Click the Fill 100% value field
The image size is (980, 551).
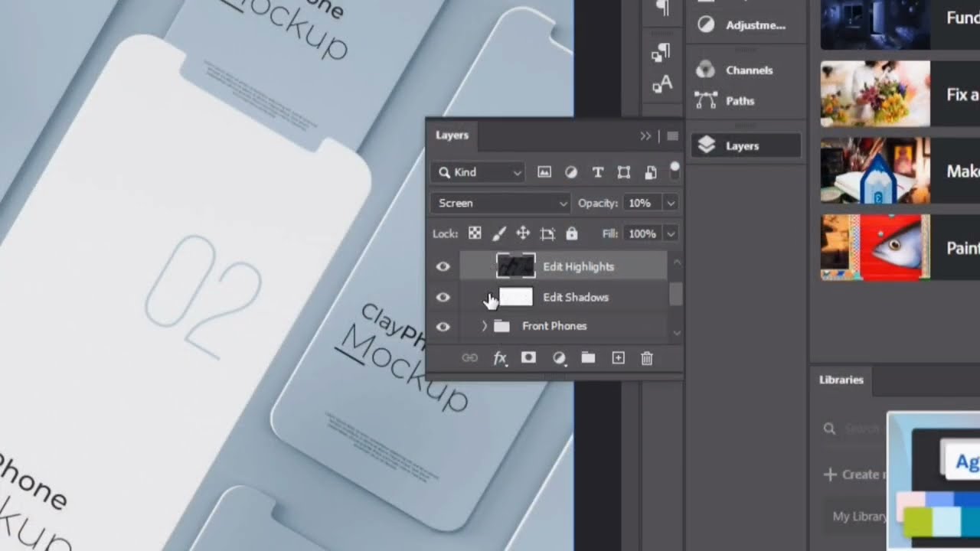click(642, 233)
